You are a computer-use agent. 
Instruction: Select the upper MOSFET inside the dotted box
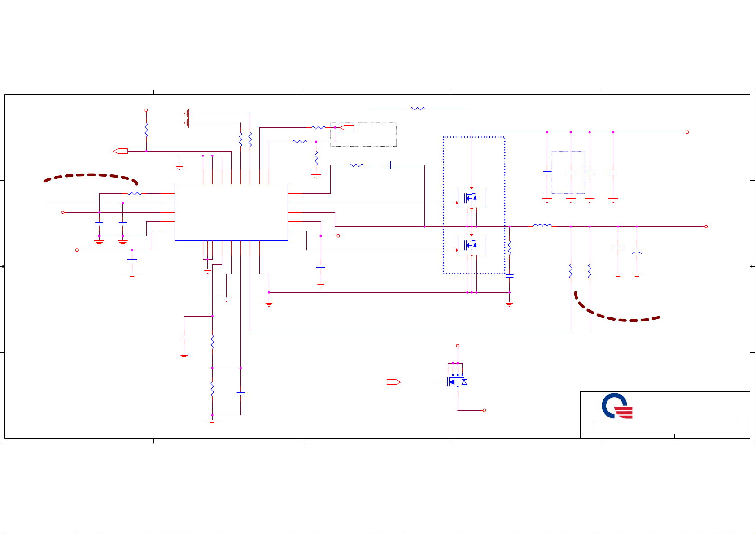tap(472, 198)
